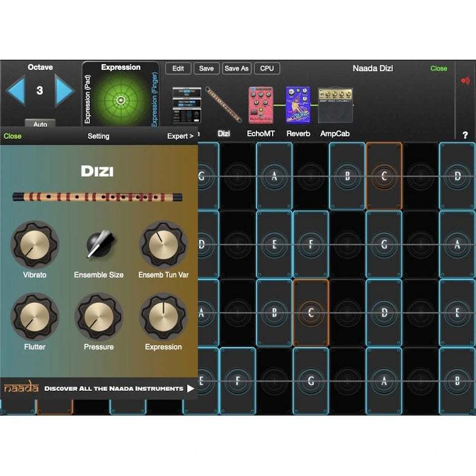Play the A pad in top row

pos(274,176)
